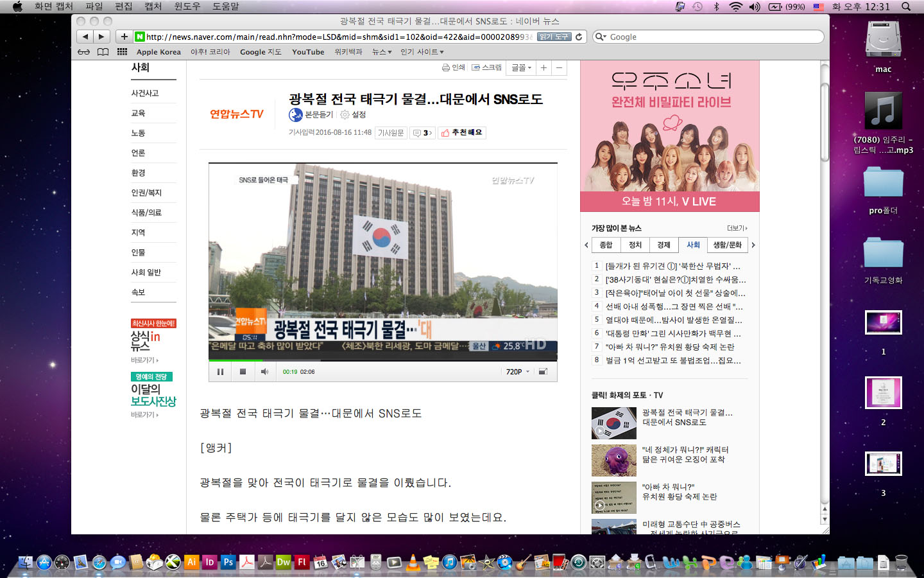Expand the 뉴스 bookmarks folder
This screenshot has height=578, width=924.
tap(382, 52)
